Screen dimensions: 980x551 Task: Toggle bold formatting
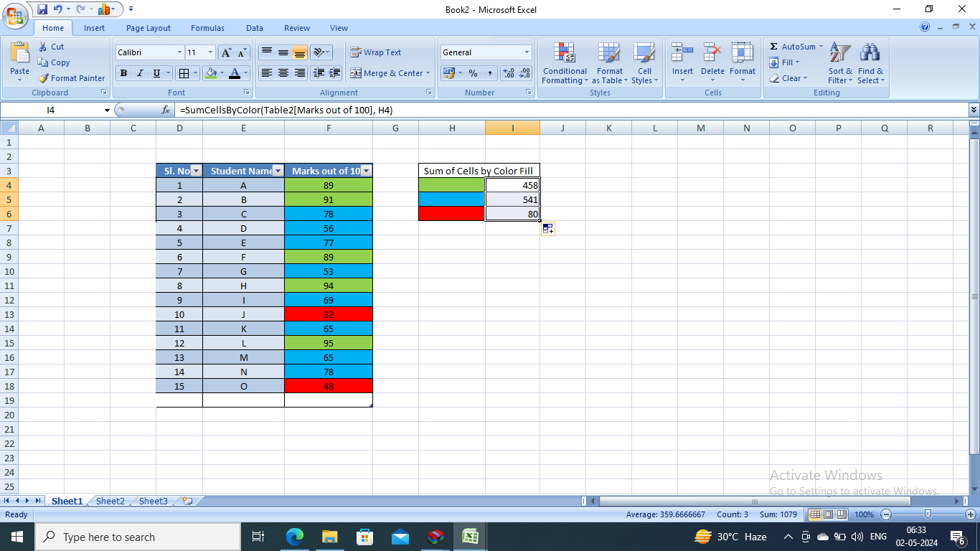[123, 73]
